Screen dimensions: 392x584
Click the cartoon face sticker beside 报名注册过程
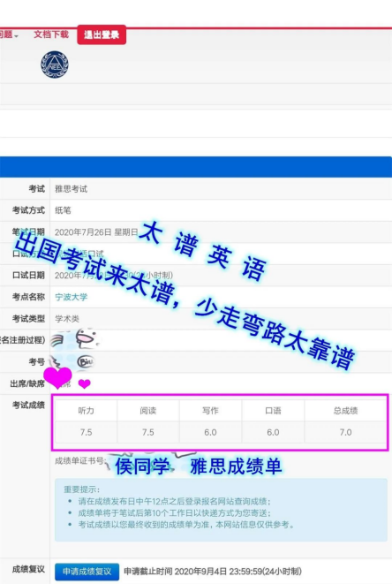87,338
